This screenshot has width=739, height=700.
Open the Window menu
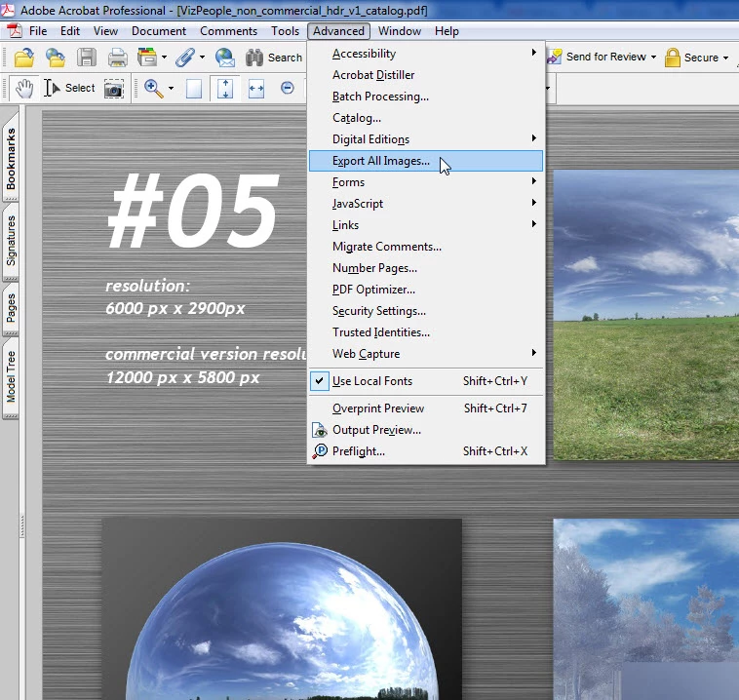coord(399,31)
